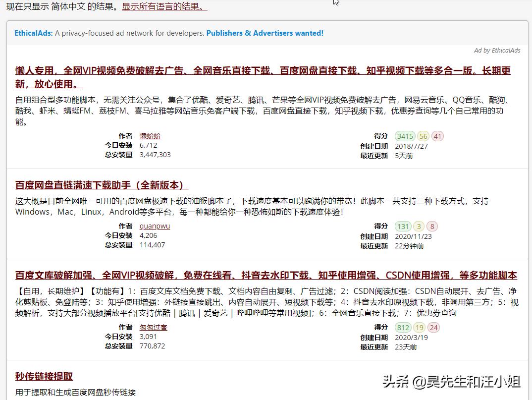532x400 pixels.
Task: Click the green 131 rating badge
Action: [404, 226]
